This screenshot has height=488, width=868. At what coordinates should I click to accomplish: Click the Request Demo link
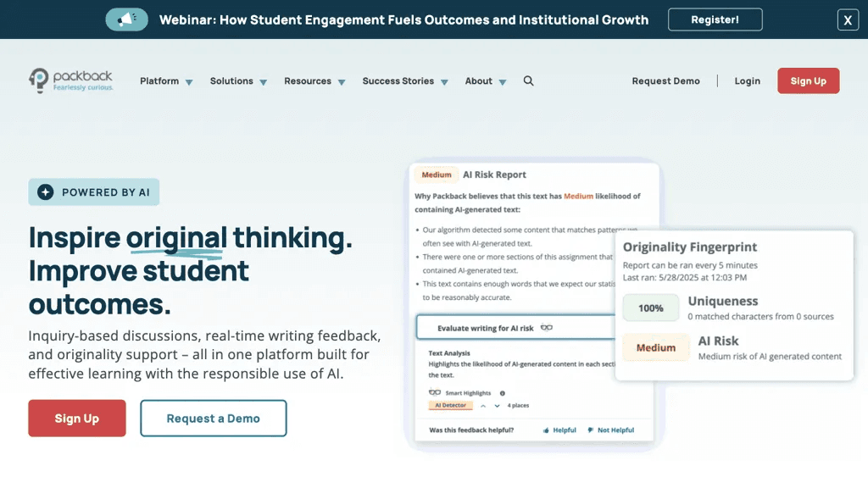click(x=666, y=80)
